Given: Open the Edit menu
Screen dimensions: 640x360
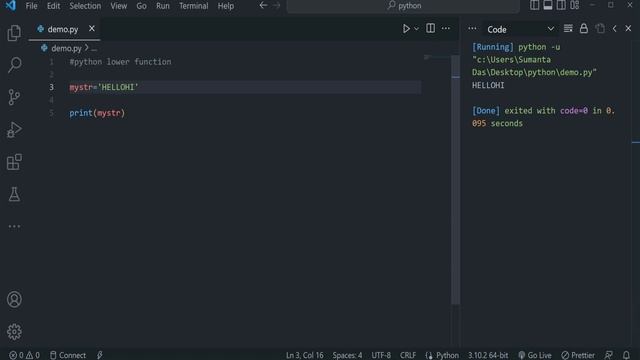Looking at the screenshot, I should coord(53,6).
